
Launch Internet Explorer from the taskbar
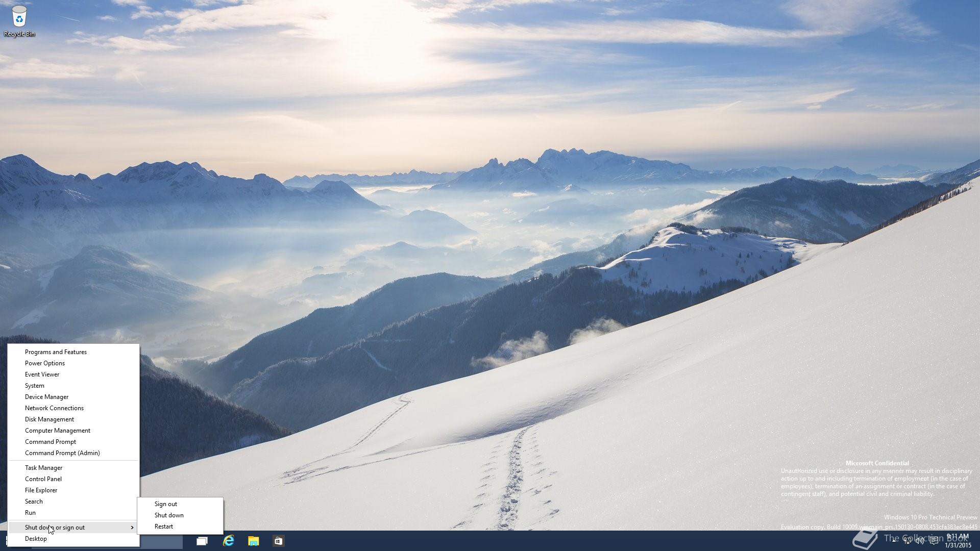click(x=228, y=541)
